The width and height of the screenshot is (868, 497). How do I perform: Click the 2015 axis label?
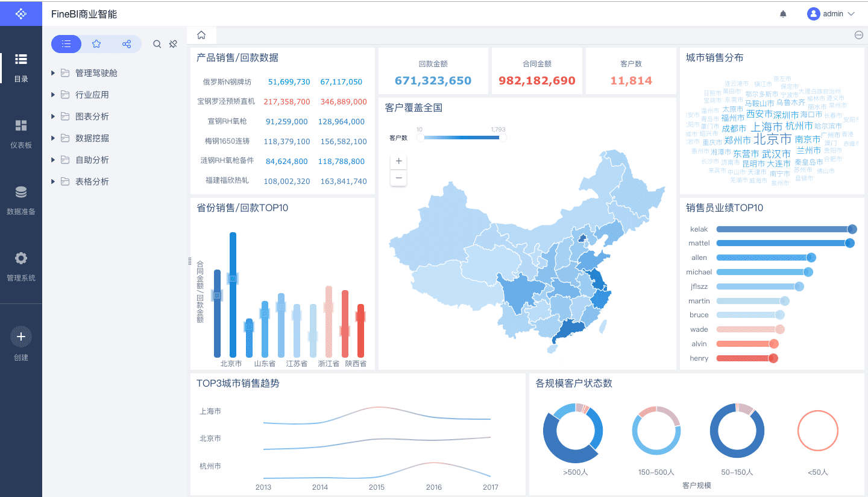point(377,487)
